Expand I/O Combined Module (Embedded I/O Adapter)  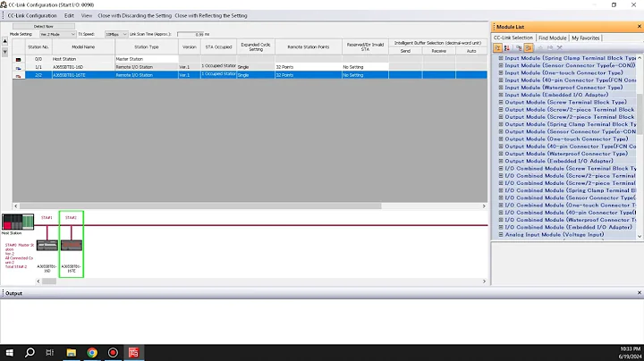point(501,227)
